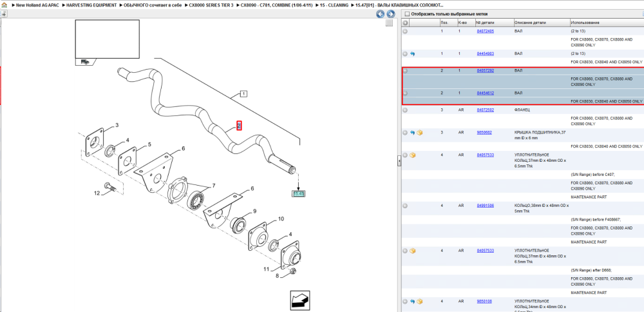Open part number link 84057292
The width and height of the screenshot is (644, 312).
pyautogui.click(x=485, y=71)
